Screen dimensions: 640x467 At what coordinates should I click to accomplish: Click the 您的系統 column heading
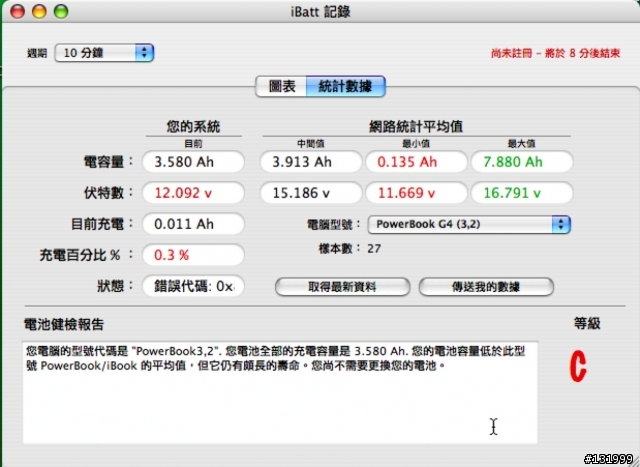coord(193,127)
